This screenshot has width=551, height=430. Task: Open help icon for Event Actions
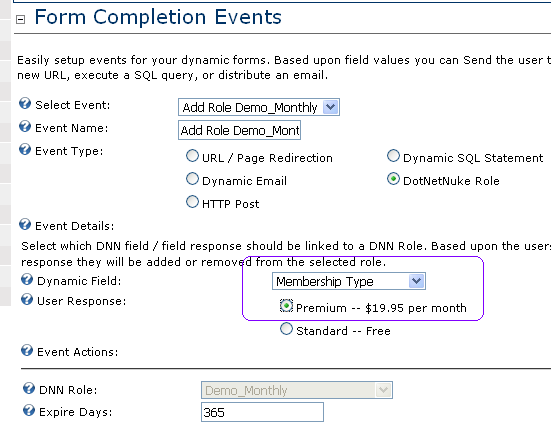click(27, 350)
